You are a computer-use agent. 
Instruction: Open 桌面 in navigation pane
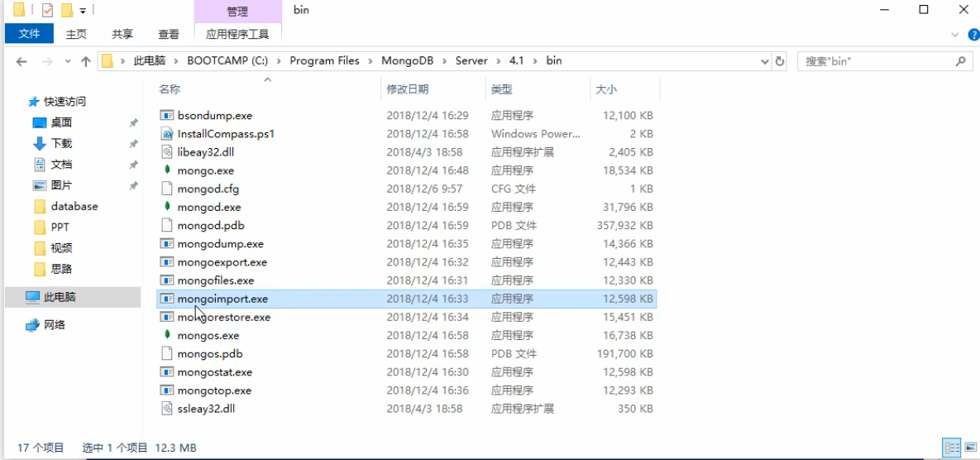pyautogui.click(x=61, y=122)
